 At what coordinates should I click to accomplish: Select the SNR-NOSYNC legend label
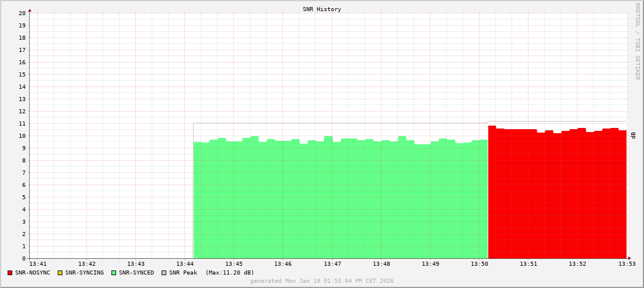click(33, 273)
